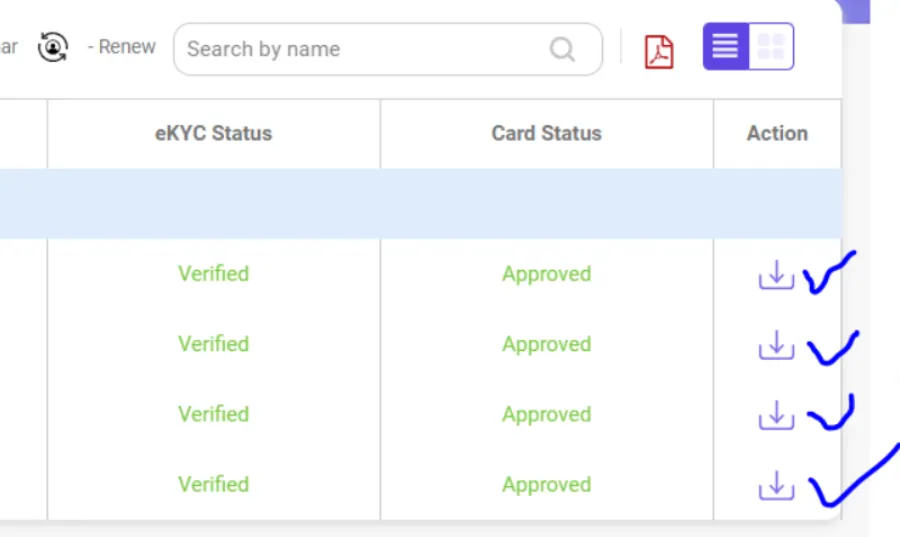Focus the Search by name field
The height and width of the screenshot is (537, 900).
(388, 49)
